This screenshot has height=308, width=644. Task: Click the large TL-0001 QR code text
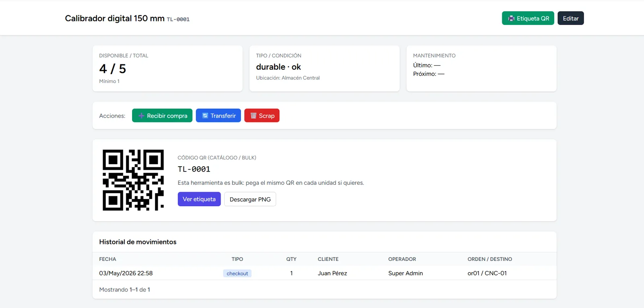[194, 169]
